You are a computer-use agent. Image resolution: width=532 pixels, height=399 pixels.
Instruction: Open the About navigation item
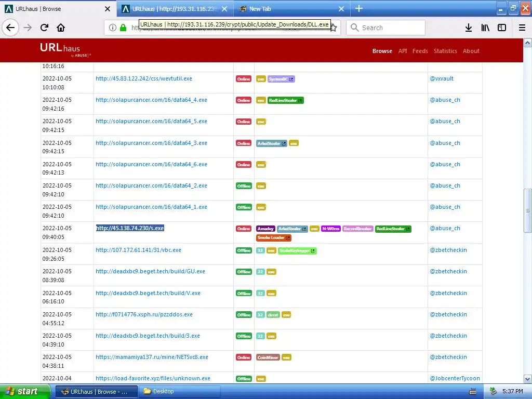coord(471,51)
